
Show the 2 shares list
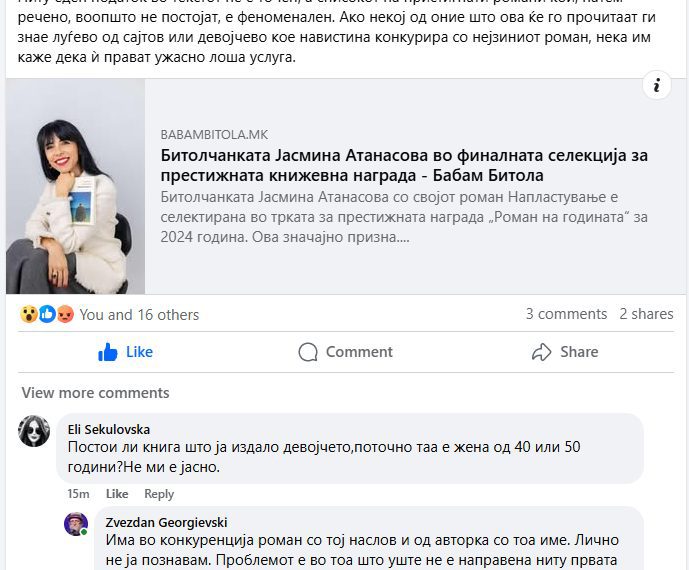tap(646, 314)
